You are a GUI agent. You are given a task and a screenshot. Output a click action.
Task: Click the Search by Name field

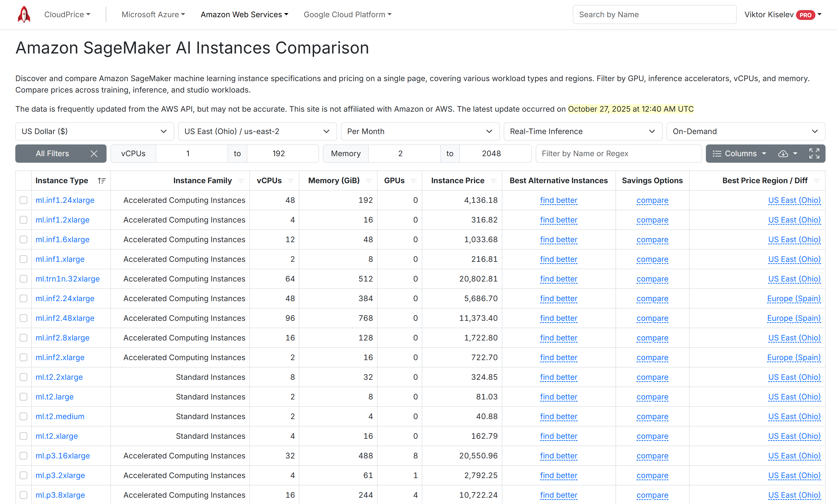(654, 14)
